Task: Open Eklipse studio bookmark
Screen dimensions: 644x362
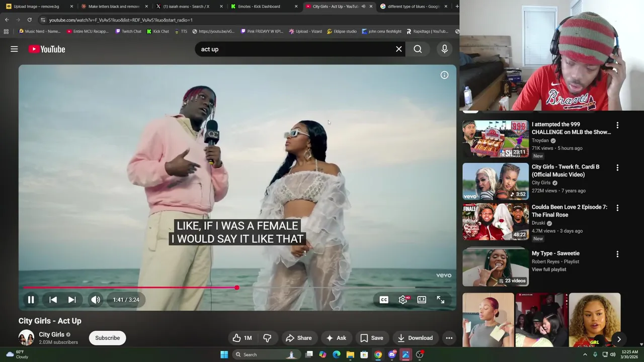Action: pos(342,31)
